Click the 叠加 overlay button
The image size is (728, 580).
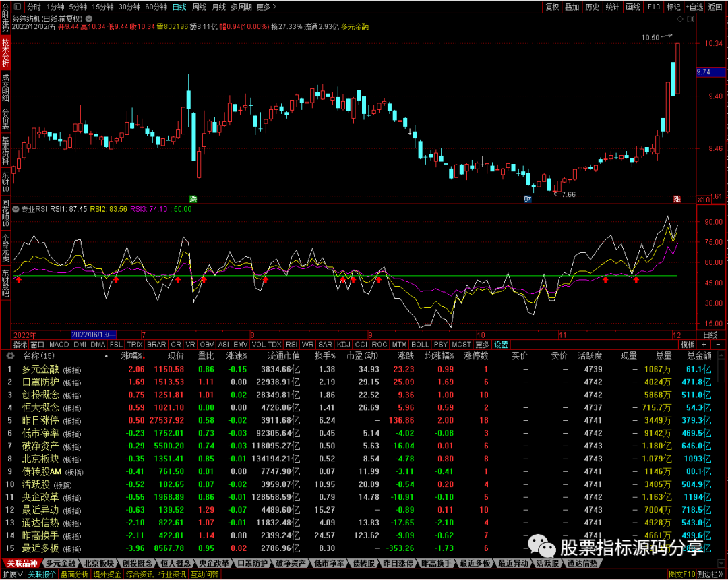(x=572, y=7)
